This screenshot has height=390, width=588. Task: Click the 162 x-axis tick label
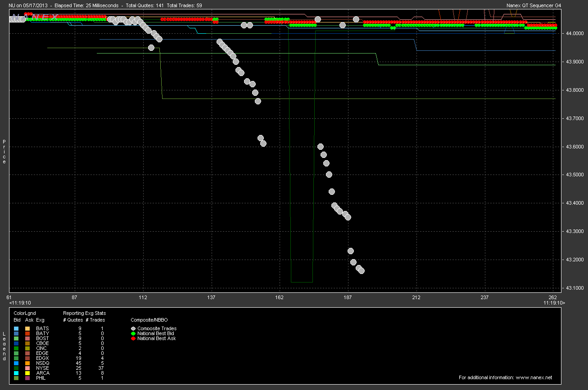pyautogui.click(x=280, y=297)
